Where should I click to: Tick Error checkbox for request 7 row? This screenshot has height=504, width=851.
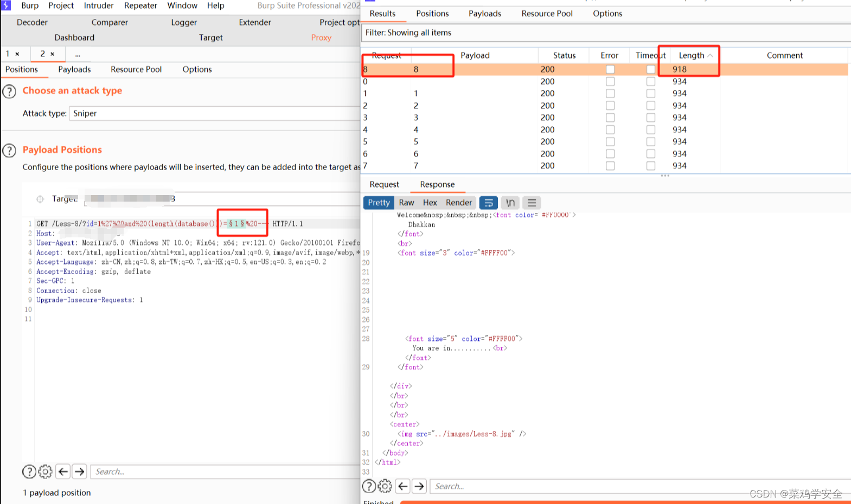pos(610,166)
